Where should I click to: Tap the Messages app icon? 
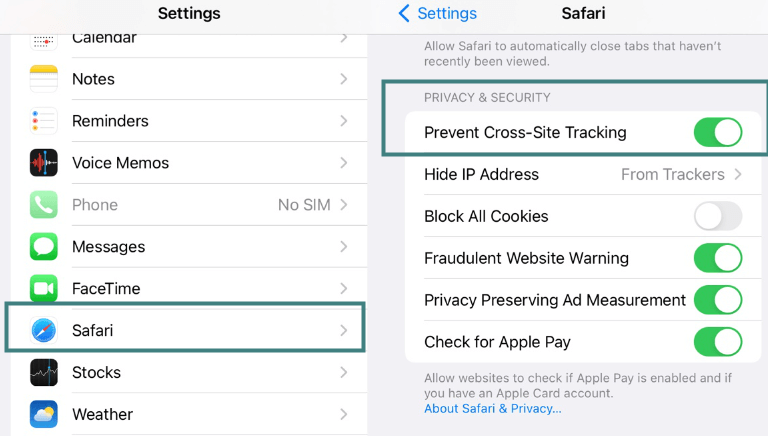44,247
